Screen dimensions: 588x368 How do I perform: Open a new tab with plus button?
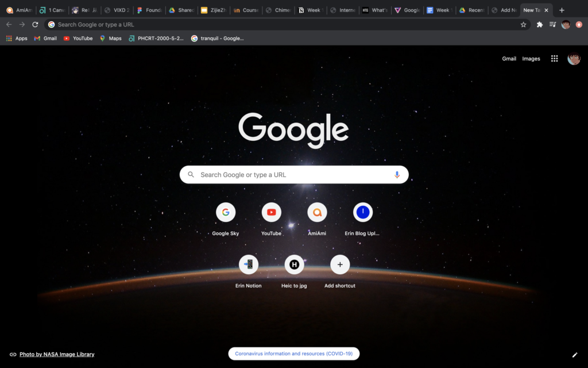coord(562,10)
